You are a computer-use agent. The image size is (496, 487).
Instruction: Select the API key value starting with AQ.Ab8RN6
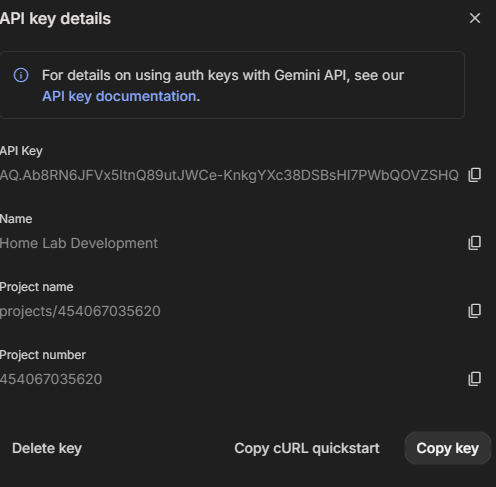click(x=229, y=175)
